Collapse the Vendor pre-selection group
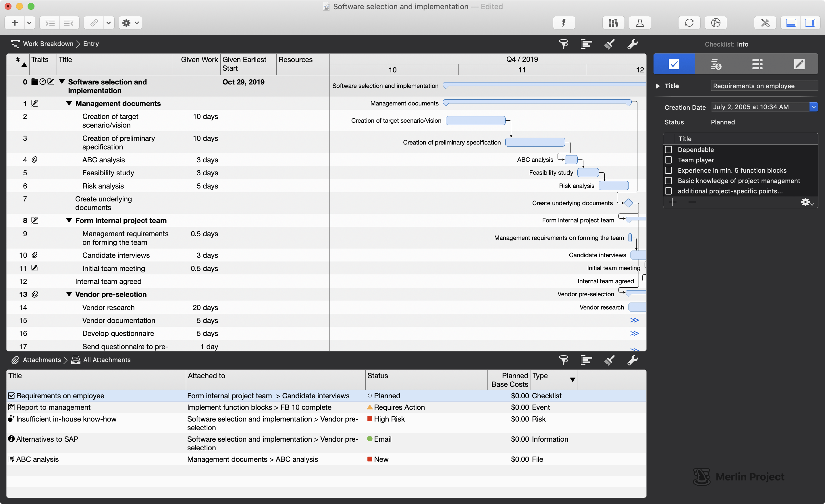Viewport: 825px width, 504px height. 69,294
